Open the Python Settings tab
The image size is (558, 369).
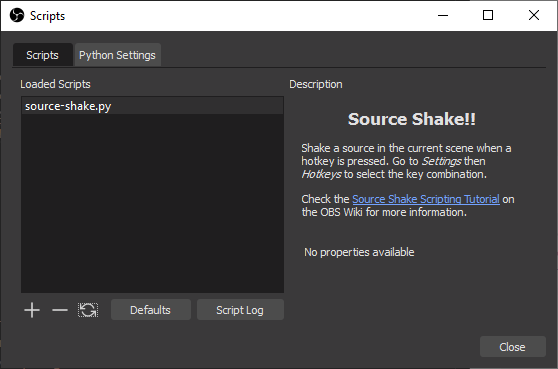(117, 55)
